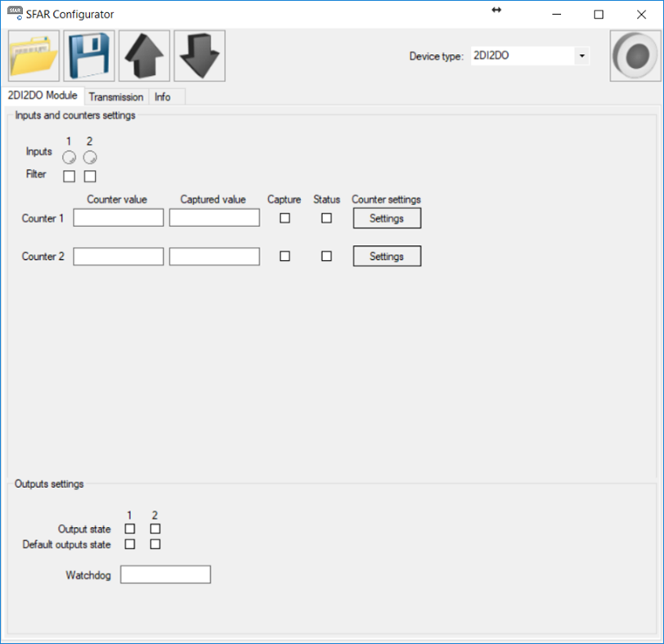
Task: Toggle Status checkbox for Counter 2
Action: click(x=326, y=256)
